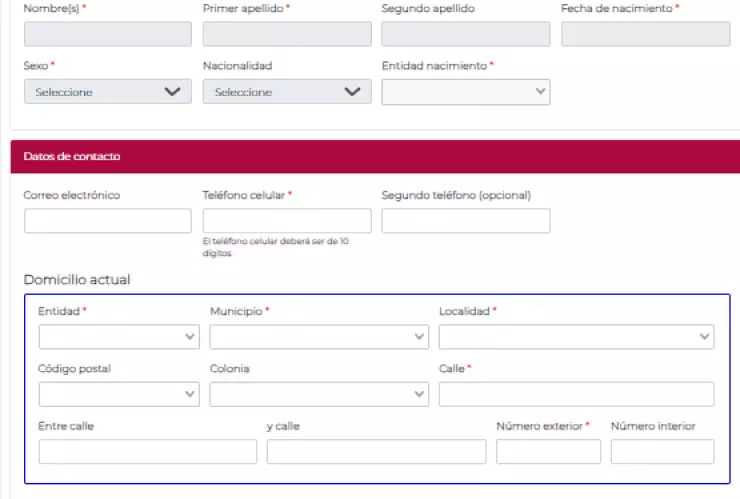
Task: Open the Código postal dropdown
Action: [x=118, y=394]
